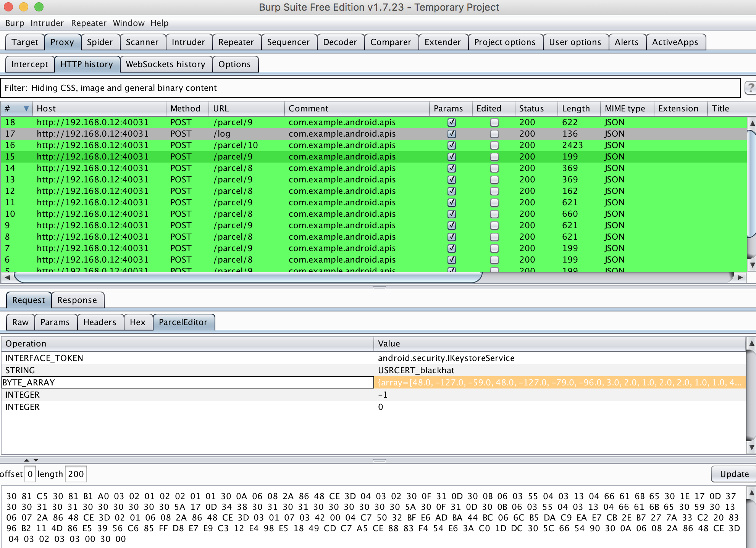Toggle Params checkbox for request 15
Viewport: 756px width, 548px height.
[452, 157]
